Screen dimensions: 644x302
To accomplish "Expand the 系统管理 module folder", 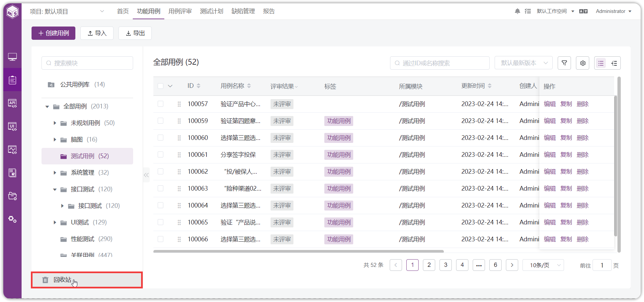I will click(x=55, y=173).
